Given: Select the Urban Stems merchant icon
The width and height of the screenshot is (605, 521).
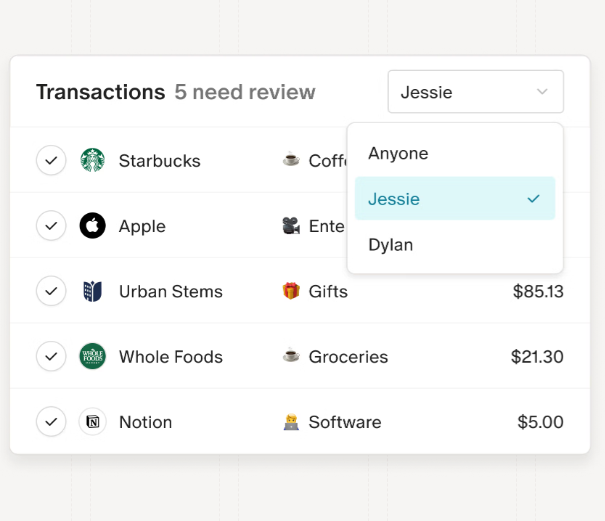Looking at the screenshot, I should tap(92, 291).
